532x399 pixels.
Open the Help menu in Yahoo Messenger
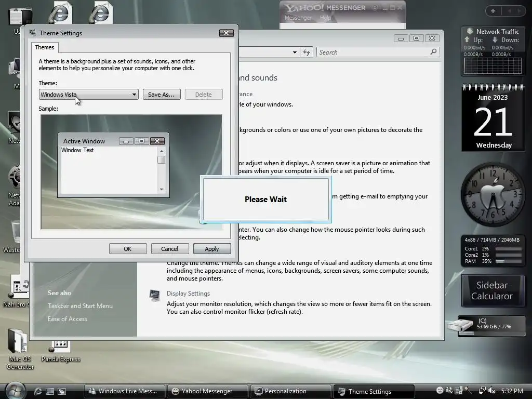point(325,18)
